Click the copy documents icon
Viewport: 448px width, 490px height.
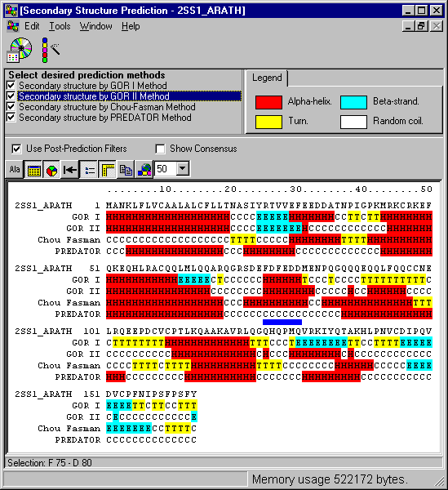[x=126, y=170]
